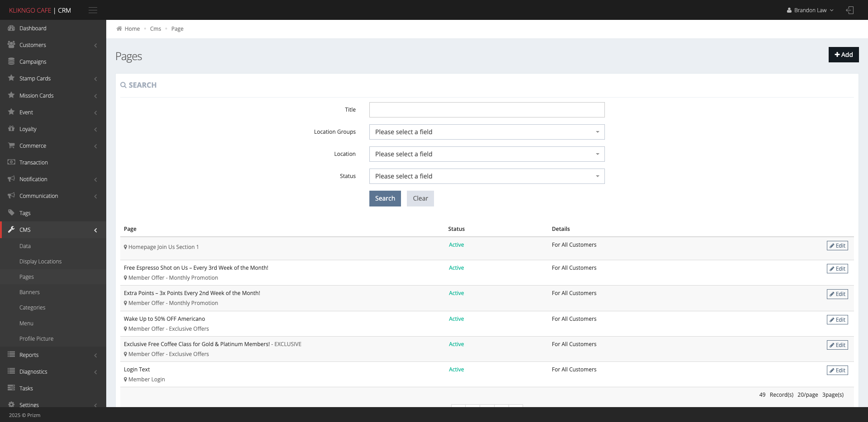Click the Menu submenu item under CMS

[x=26, y=323]
